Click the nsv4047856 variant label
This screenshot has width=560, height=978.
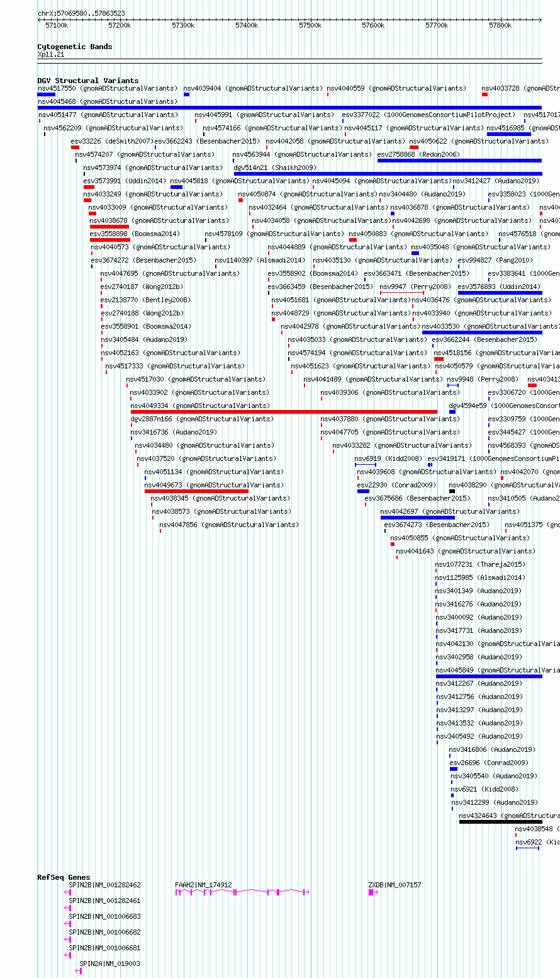[x=229, y=525]
